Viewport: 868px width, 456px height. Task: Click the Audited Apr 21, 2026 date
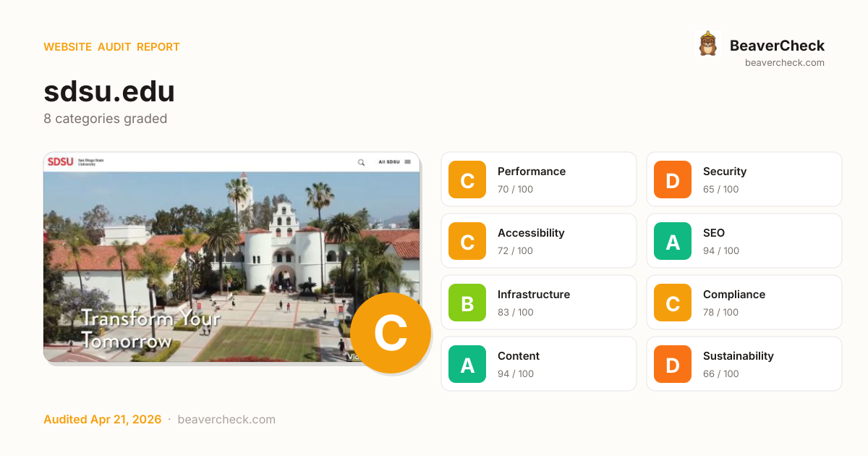pyautogui.click(x=102, y=420)
